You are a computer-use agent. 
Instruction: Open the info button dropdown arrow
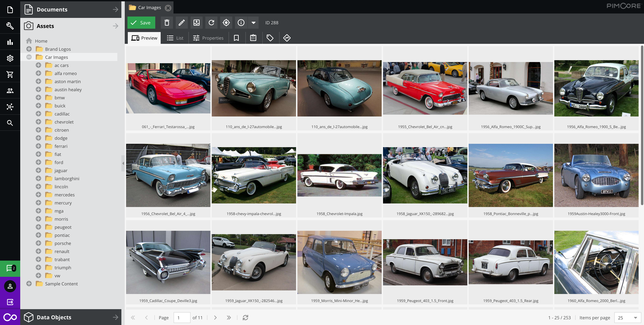(253, 23)
